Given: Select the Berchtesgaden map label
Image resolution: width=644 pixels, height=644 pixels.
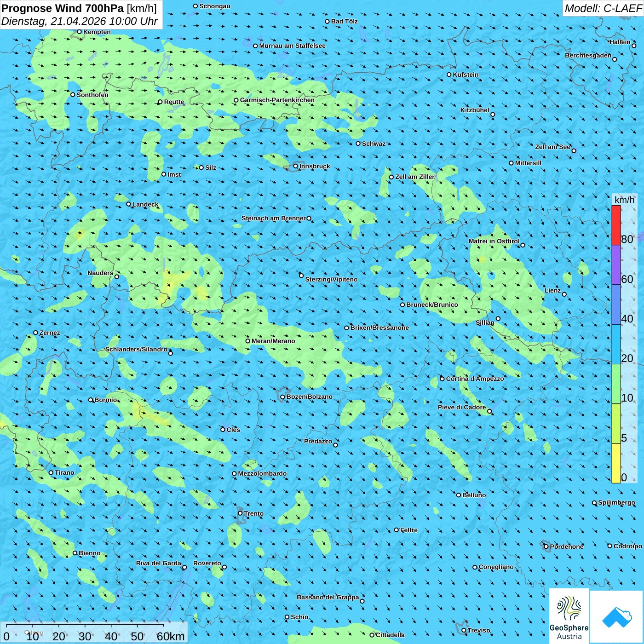Looking at the screenshot, I should pyautogui.click(x=588, y=55).
